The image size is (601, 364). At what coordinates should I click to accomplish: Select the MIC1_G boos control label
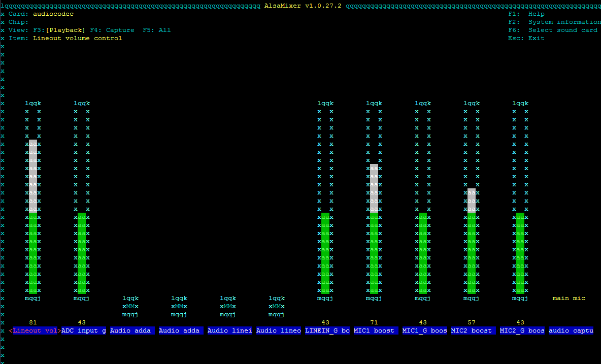[x=424, y=330]
